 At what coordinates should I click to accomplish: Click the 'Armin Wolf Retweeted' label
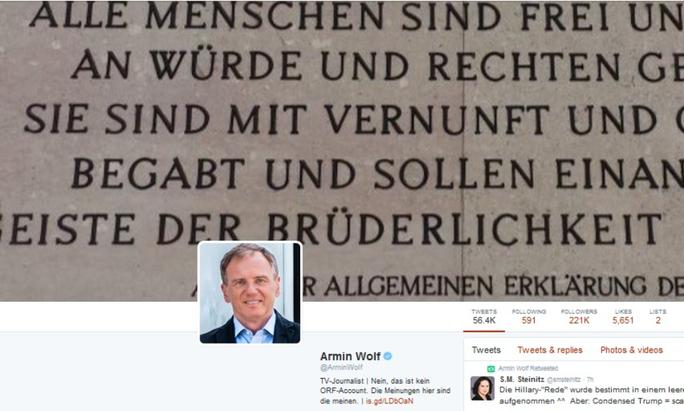pyautogui.click(x=528, y=369)
